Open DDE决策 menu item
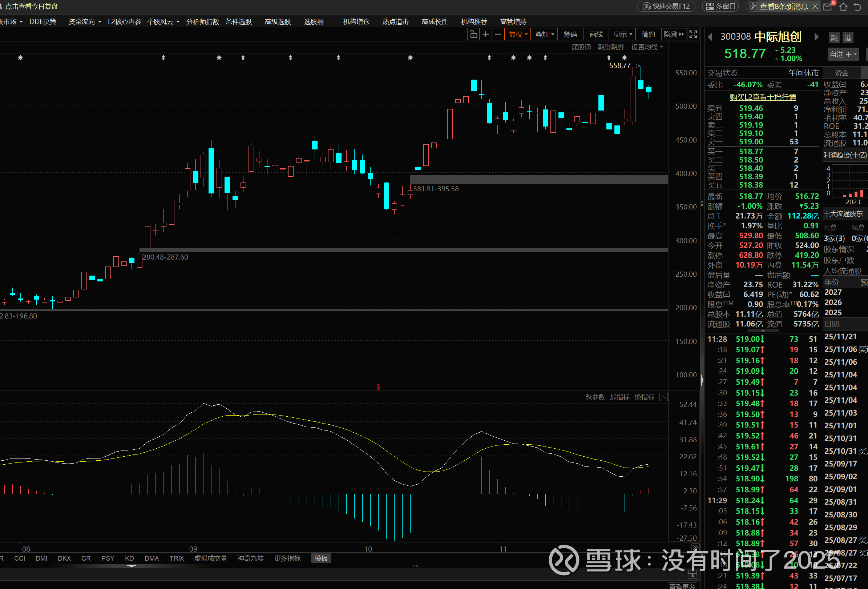Image resolution: width=868 pixels, height=589 pixels. (43, 22)
